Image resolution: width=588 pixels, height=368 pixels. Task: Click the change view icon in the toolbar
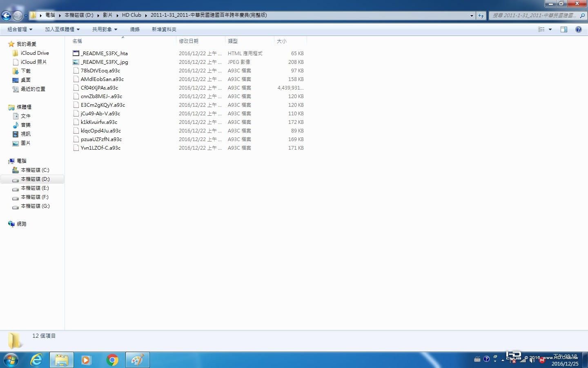pyautogui.click(x=541, y=29)
